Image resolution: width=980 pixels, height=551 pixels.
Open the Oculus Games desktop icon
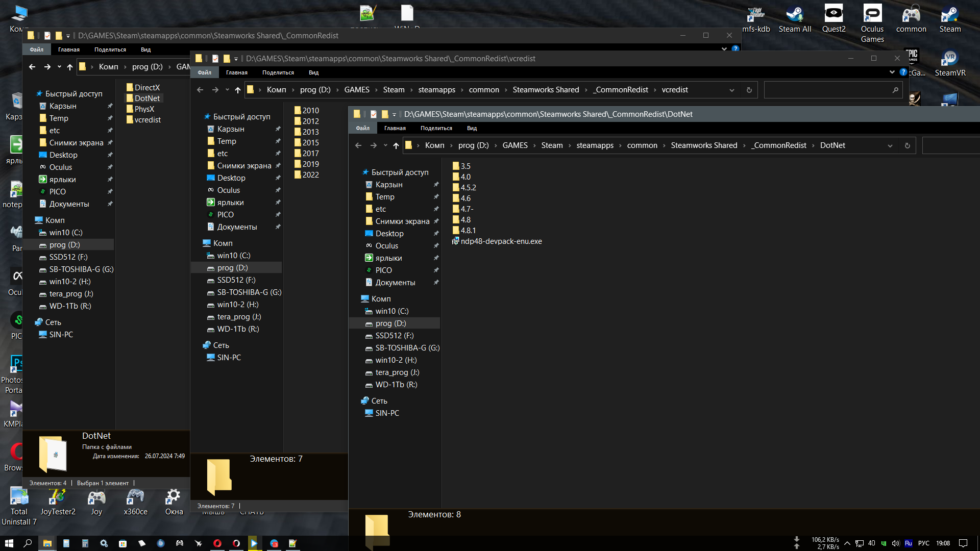(872, 24)
